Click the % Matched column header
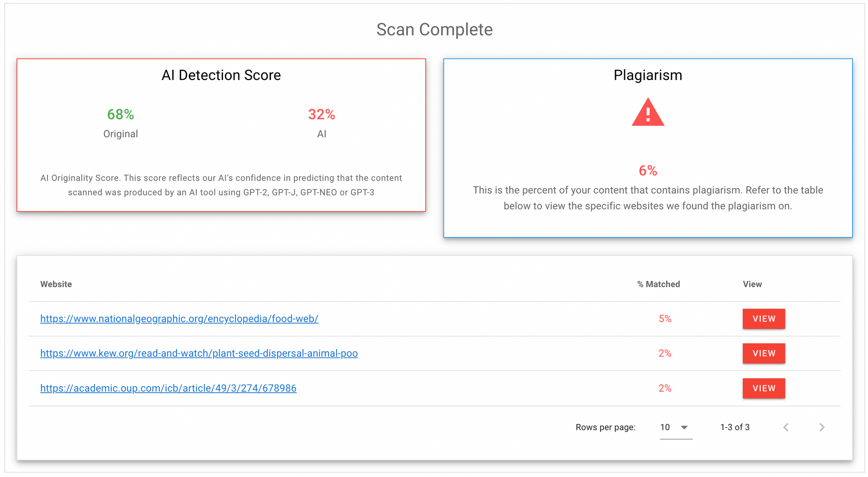This screenshot has width=868, height=477. [x=658, y=284]
